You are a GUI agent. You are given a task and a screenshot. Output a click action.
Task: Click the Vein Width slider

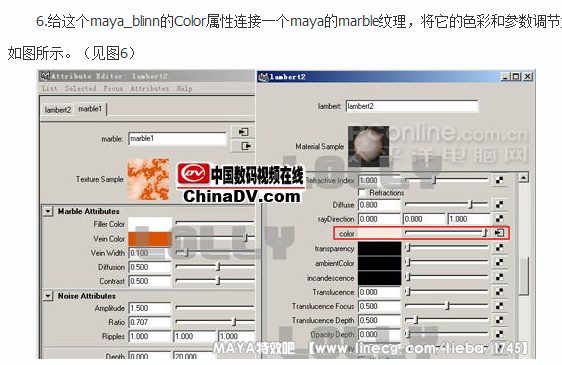[215, 252]
